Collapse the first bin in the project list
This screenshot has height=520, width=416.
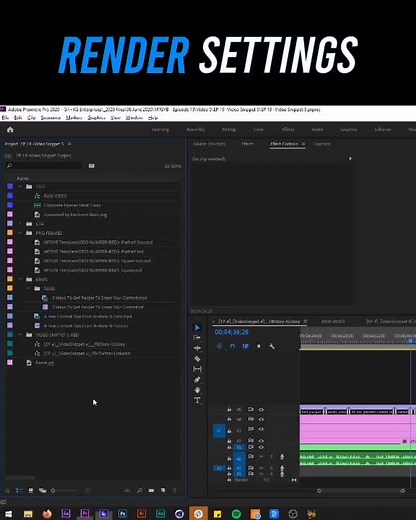point(21,186)
